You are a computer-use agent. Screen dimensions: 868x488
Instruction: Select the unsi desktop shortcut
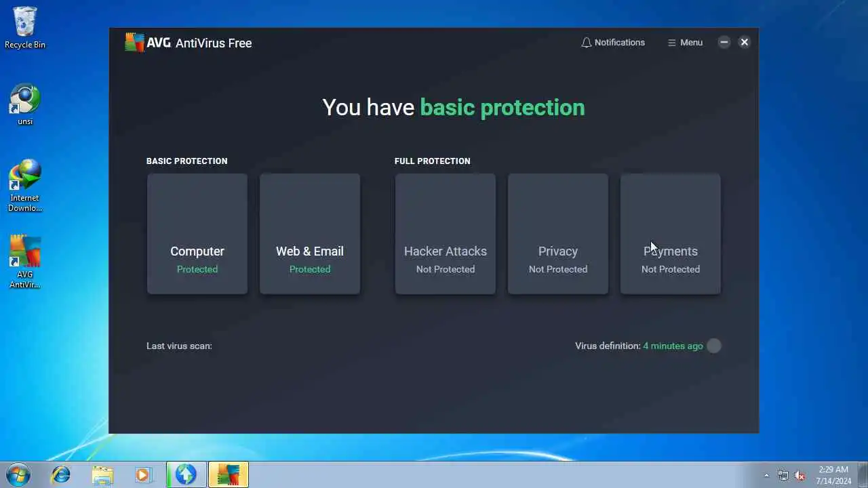click(25, 104)
